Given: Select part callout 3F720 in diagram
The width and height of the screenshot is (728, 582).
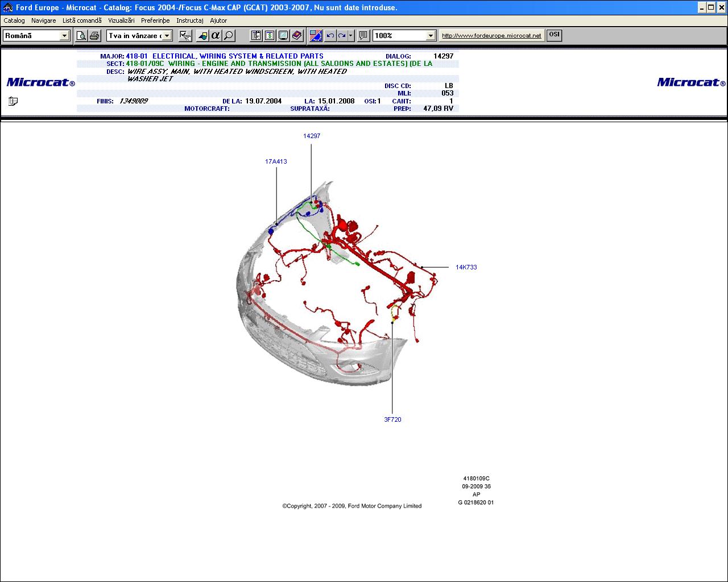Looking at the screenshot, I should pos(392,419).
